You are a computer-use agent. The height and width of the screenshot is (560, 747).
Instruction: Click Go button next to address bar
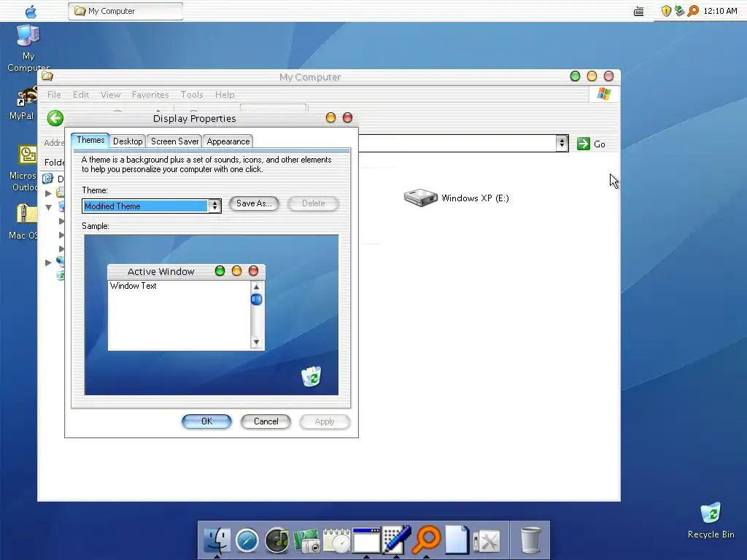click(591, 144)
